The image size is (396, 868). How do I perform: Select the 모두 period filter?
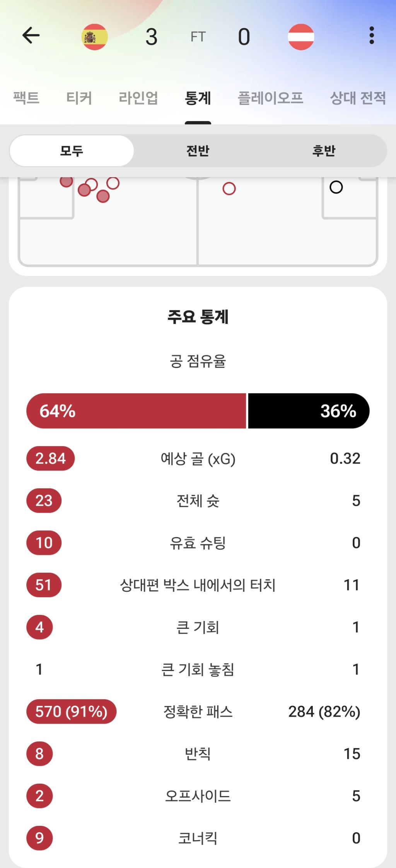pyautogui.click(x=72, y=151)
